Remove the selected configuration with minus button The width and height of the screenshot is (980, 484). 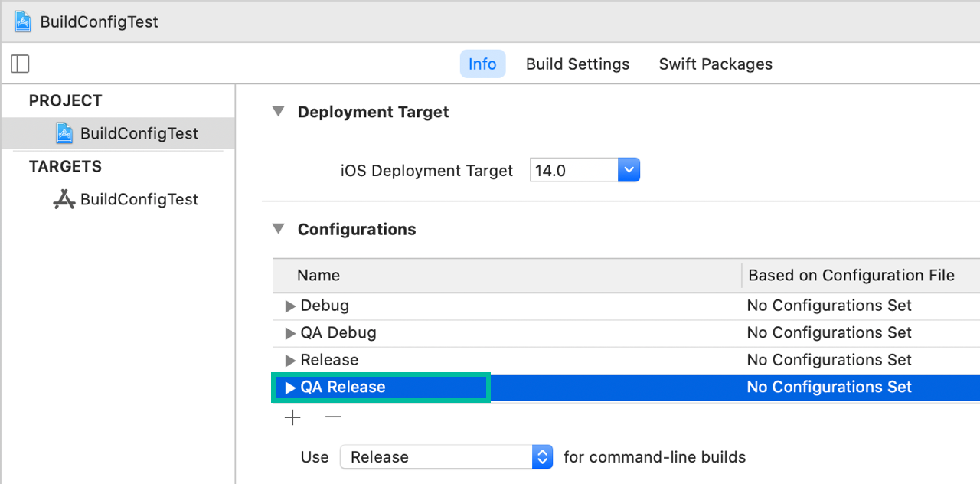point(333,417)
